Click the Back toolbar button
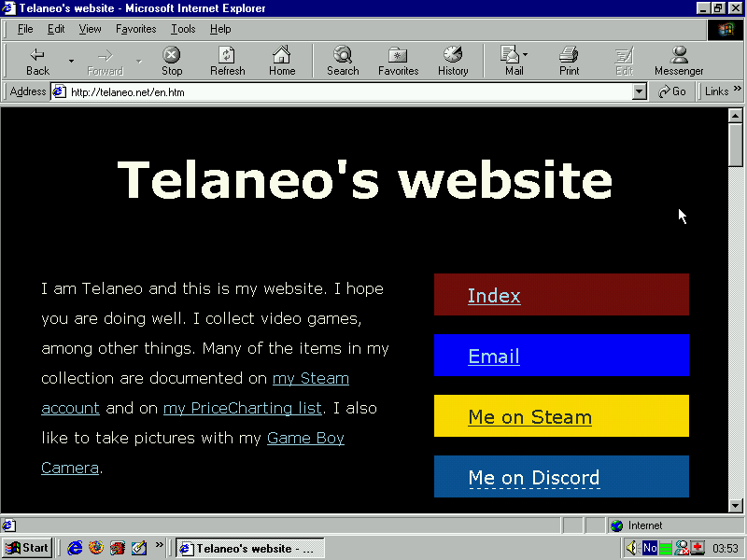This screenshot has width=747, height=560. (37, 62)
